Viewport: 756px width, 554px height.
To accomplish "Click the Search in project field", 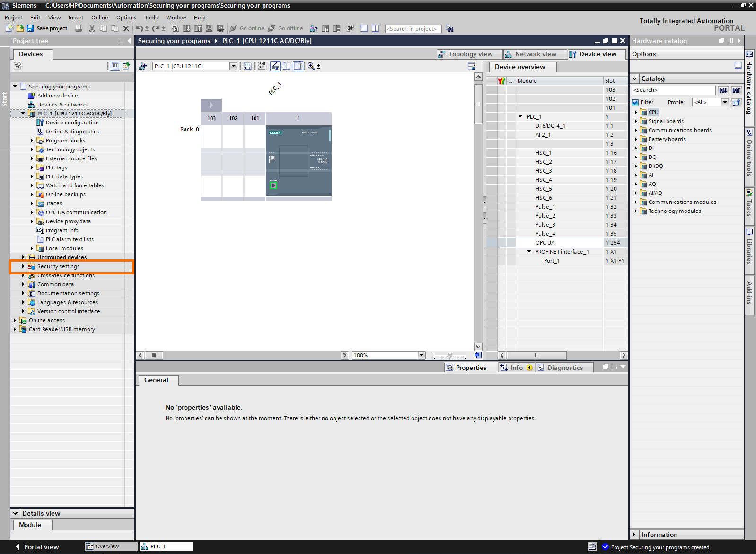I will click(413, 29).
